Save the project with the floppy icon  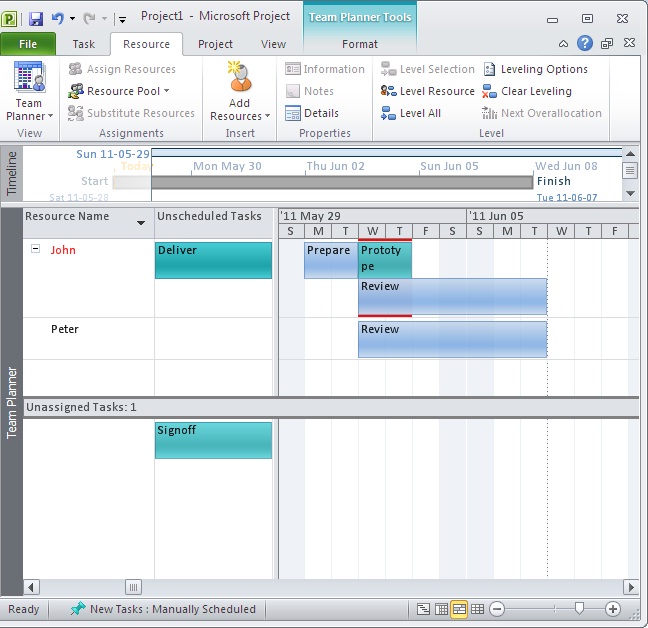36,19
